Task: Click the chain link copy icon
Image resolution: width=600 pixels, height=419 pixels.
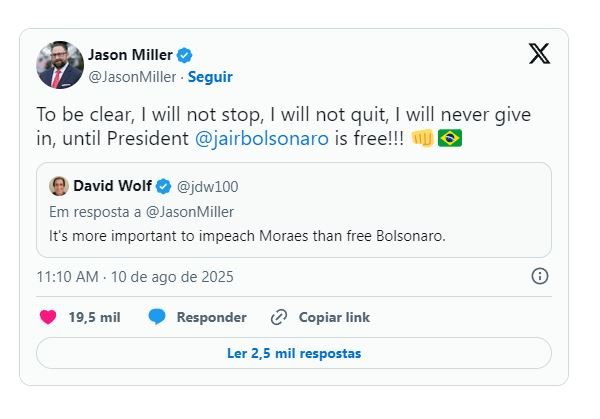Action: tap(279, 317)
